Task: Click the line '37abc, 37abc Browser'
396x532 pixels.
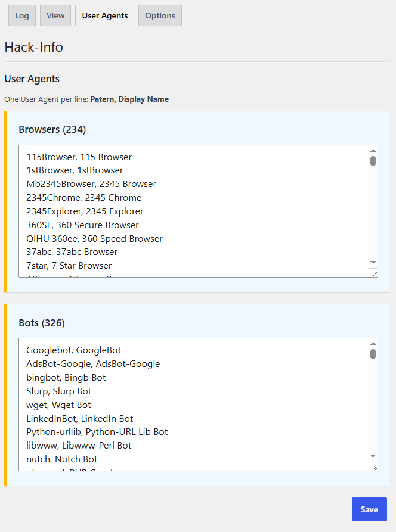Action: pos(72,252)
